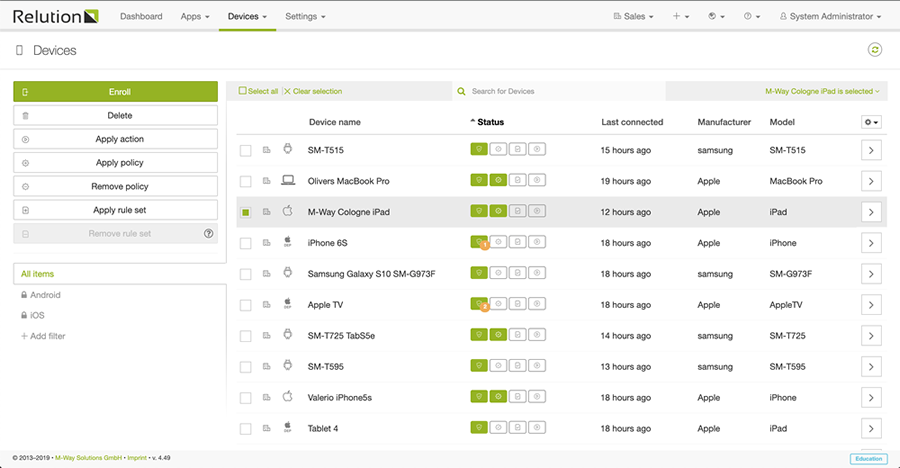Click Android device icon for Samsung Galaxy S10
The image size is (900, 468).
tap(288, 273)
